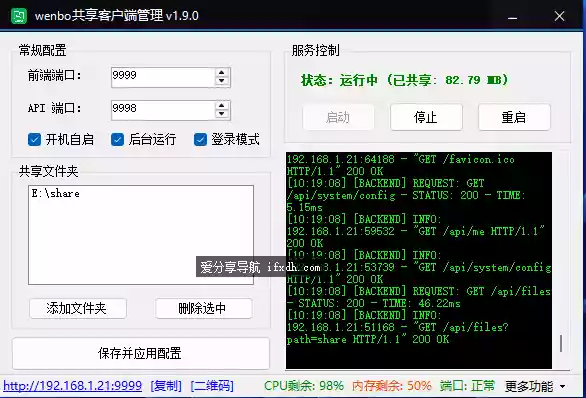The height and width of the screenshot is (398, 586).
Task: Close the wenbo window
Action: pyautogui.click(x=559, y=16)
